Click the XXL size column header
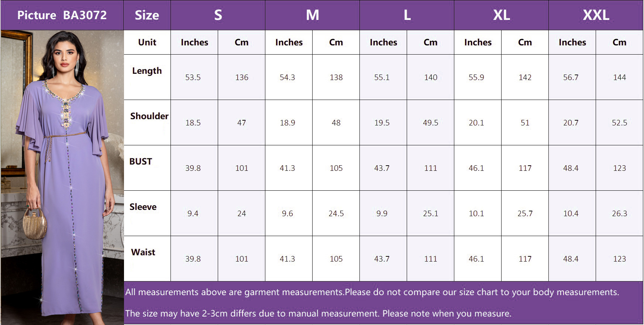This screenshot has width=644, height=325. click(596, 15)
